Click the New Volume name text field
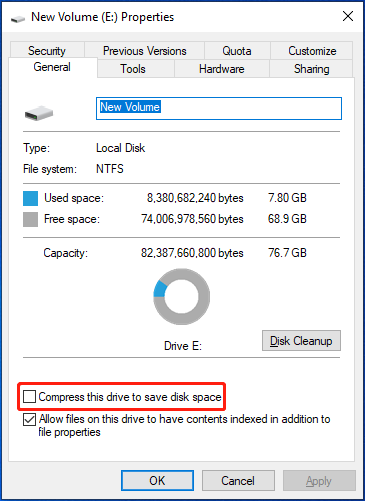Image resolution: width=365 pixels, height=501 pixels. point(219,108)
